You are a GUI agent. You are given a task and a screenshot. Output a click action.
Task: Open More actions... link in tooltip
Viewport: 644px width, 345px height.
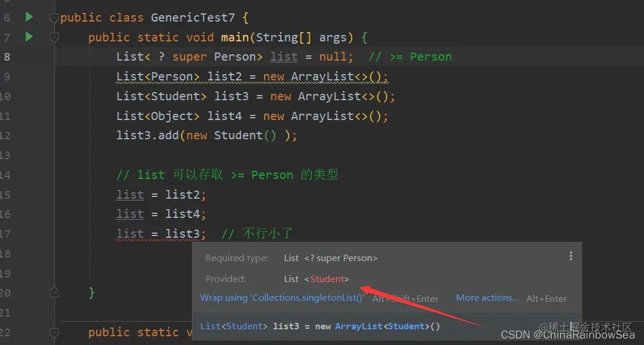pos(487,298)
